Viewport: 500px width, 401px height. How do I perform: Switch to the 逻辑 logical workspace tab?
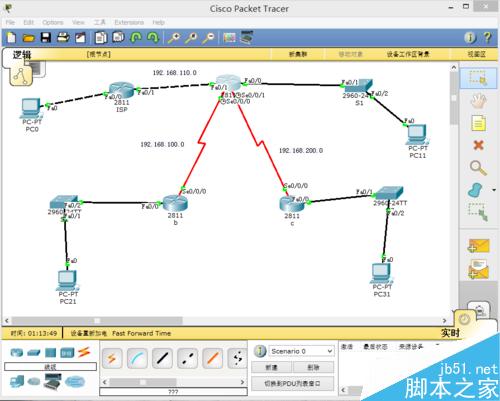point(22,55)
